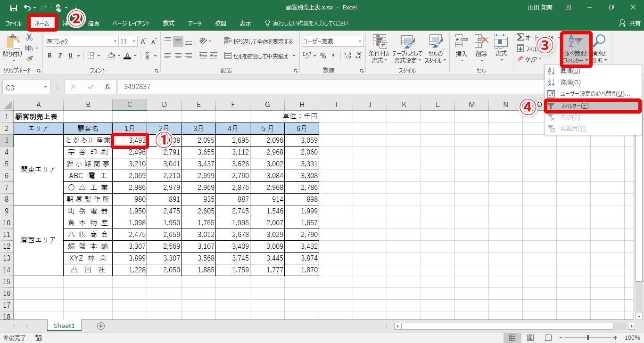Open the alignment (配置) group dialog launcher
Viewport: 644px width, 343px height.
pos(296,71)
